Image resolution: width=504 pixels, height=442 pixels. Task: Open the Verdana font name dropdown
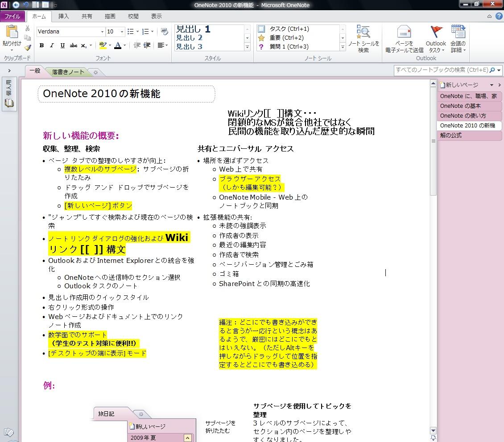tap(102, 32)
